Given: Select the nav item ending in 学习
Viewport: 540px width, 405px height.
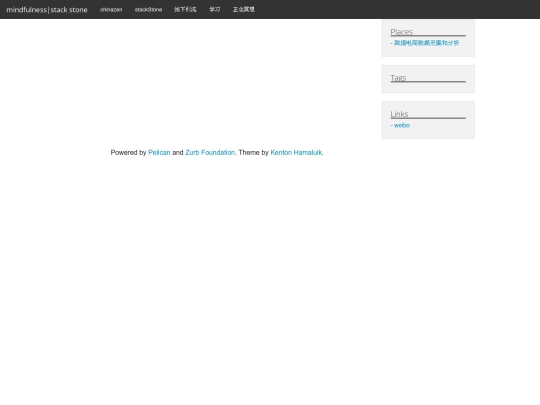Looking at the screenshot, I should [215, 10].
